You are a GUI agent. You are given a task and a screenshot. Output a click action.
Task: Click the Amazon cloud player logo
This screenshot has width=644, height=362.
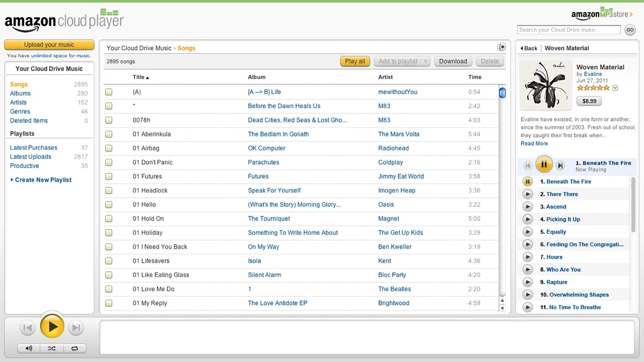63,21
